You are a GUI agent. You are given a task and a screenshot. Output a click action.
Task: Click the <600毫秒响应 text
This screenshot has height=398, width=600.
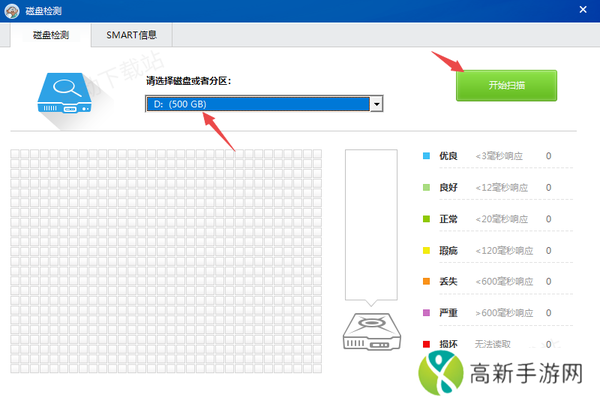[504, 281]
